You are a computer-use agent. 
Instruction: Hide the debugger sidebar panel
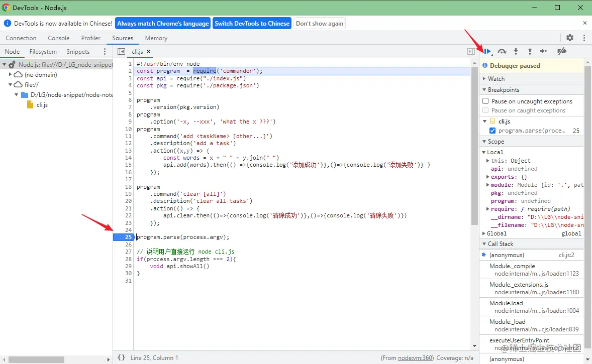click(x=471, y=52)
